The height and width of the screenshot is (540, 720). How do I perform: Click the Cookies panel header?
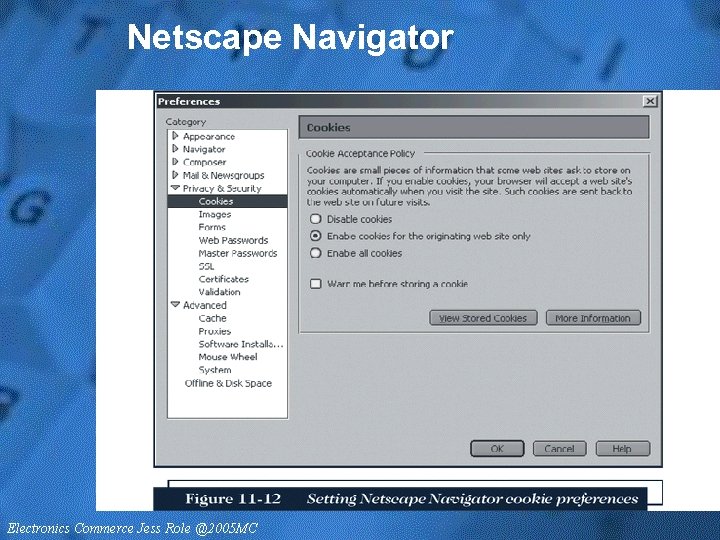(x=474, y=127)
